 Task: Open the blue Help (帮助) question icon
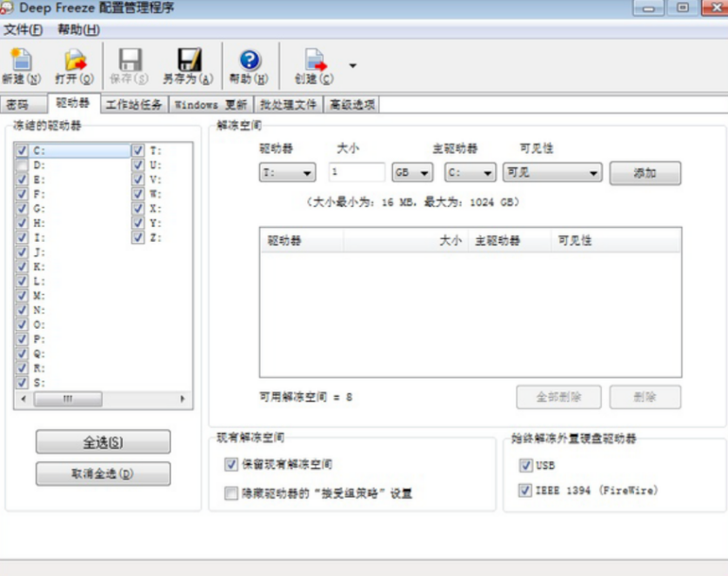click(x=250, y=60)
